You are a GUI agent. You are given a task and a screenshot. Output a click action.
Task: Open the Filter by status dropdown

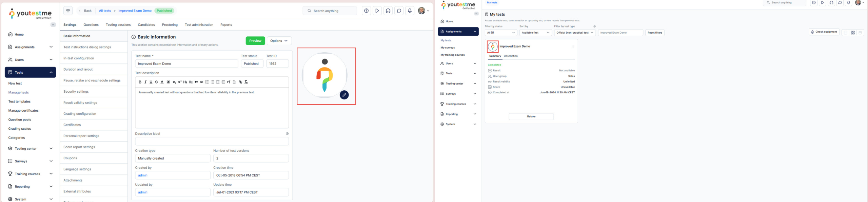click(500, 33)
